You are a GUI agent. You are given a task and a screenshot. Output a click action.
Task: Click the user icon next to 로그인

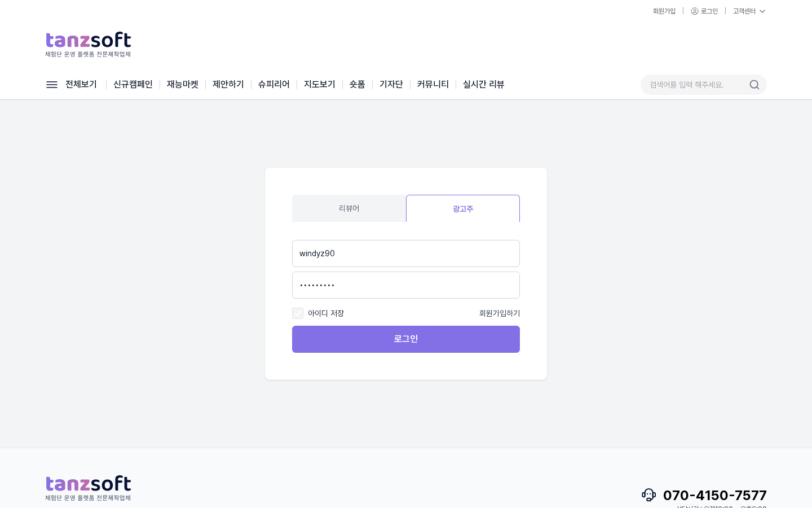click(695, 11)
